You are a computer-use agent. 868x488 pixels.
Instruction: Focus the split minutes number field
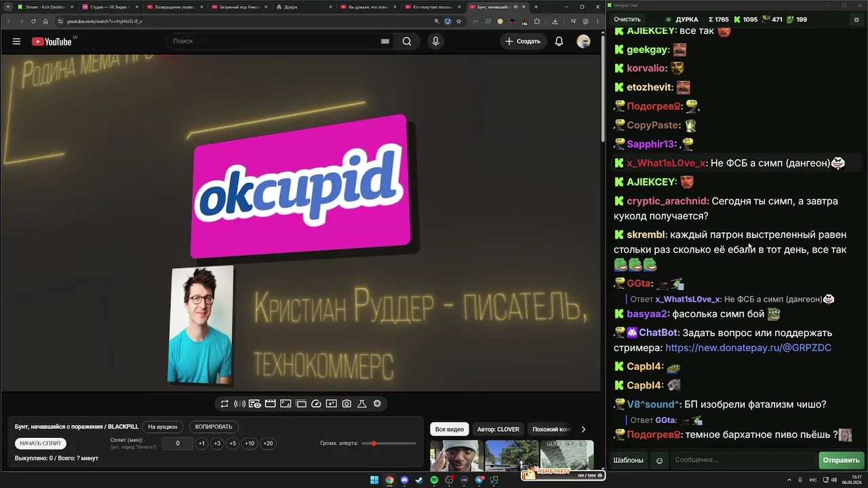178,443
